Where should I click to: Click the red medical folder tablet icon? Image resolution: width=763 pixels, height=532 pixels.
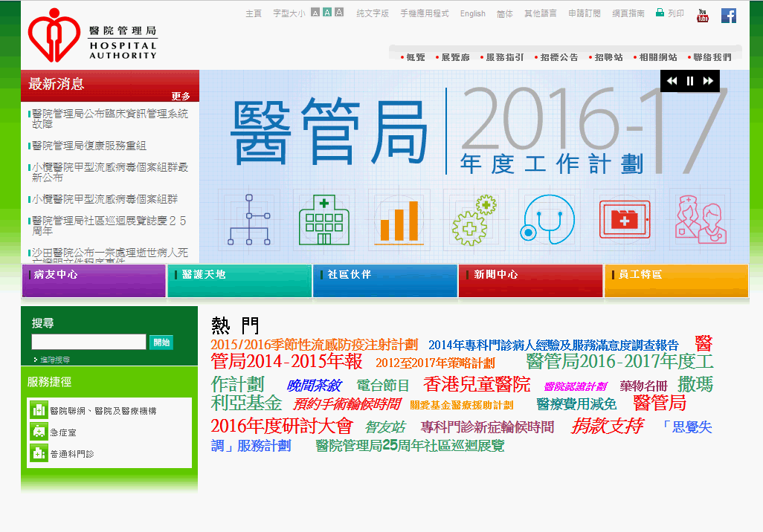625,220
